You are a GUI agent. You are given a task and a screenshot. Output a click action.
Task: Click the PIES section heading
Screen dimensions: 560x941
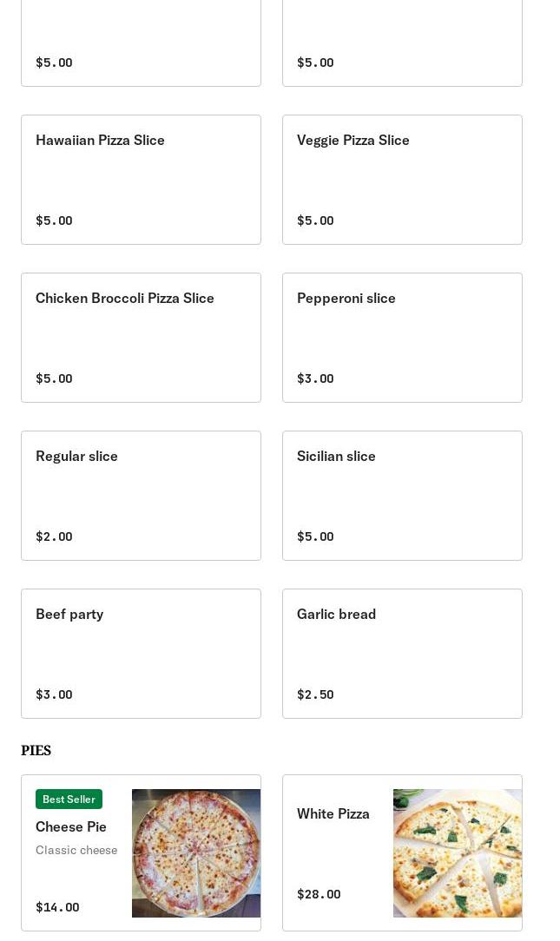tap(36, 750)
